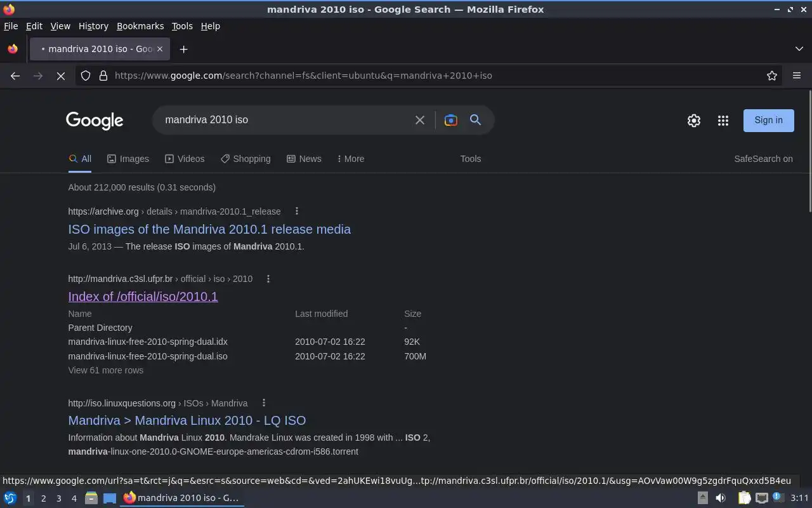Open options dots for linuxquestions.org result
Viewport: 812px width, 508px height.
(x=264, y=403)
